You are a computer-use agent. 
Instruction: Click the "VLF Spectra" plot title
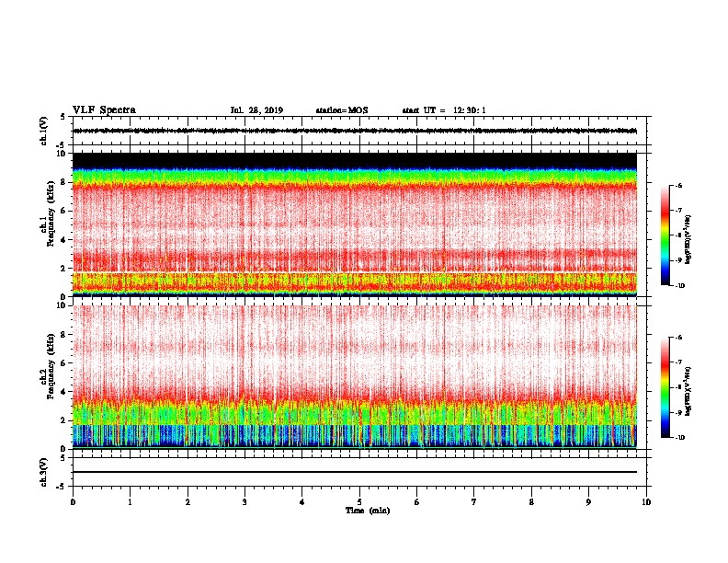[x=104, y=110]
